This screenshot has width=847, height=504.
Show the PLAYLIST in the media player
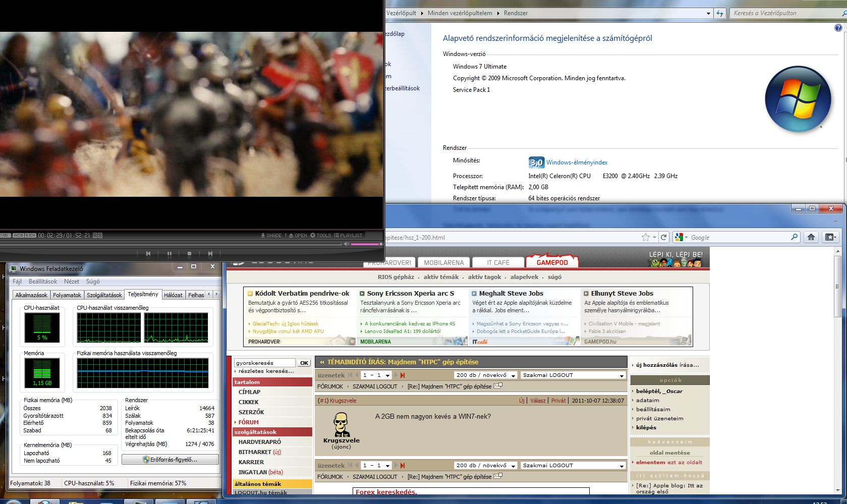coord(348,235)
